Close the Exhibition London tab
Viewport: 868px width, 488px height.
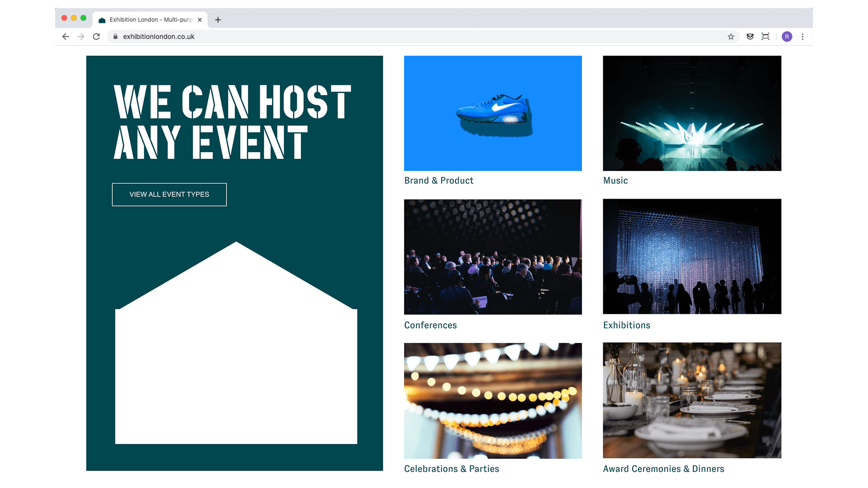[x=200, y=20]
